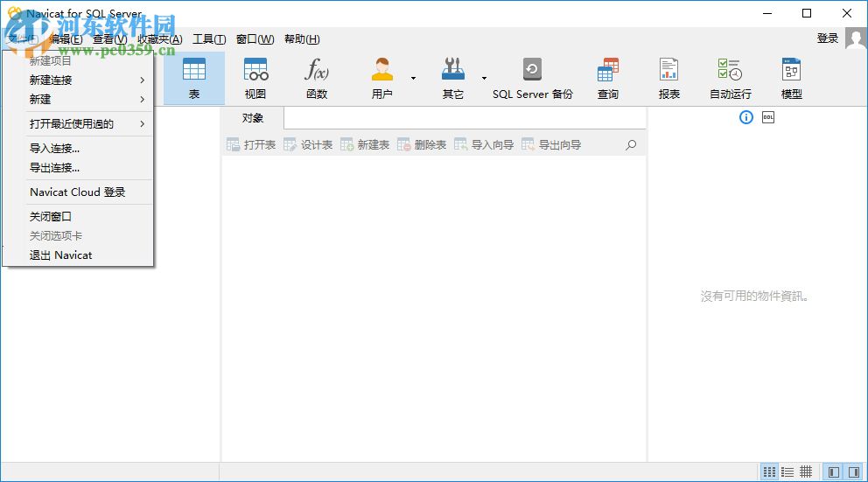Switch to list view in status bar
The height and width of the screenshot is (482, 868).
click(x=787, y=472)
